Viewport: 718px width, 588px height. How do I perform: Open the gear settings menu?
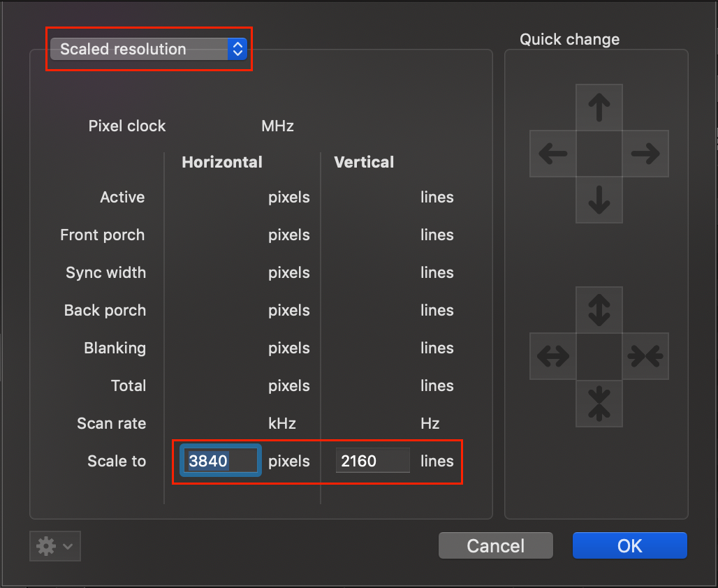pyautogui.click(x=54, y=546)
